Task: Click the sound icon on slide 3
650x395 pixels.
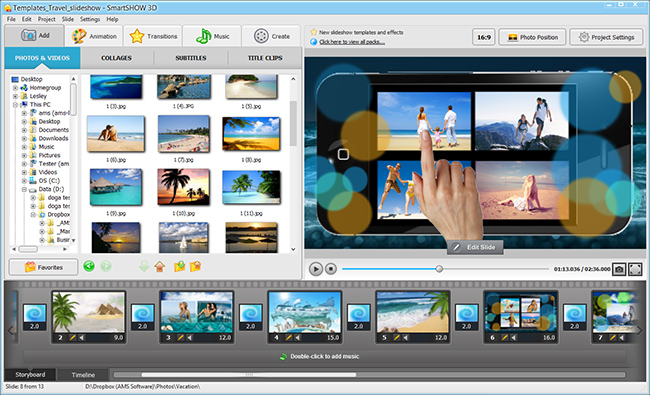Action: point(189,337)
